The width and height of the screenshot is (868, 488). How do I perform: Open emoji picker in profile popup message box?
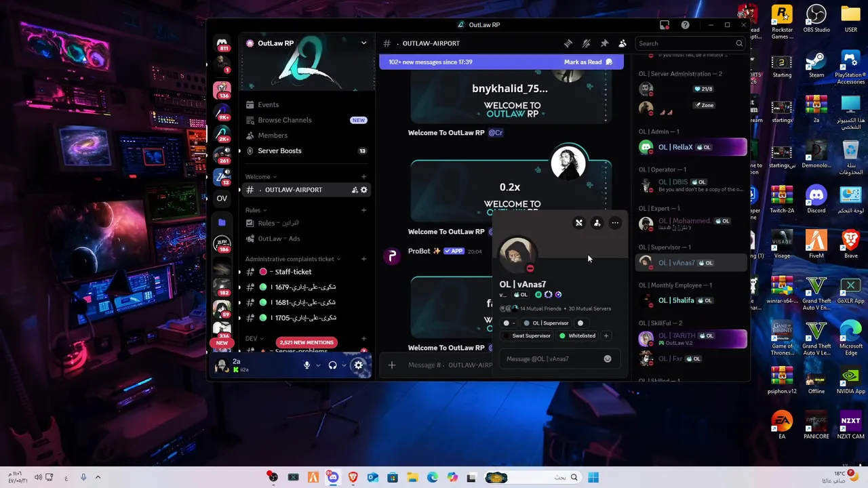[x=608, y=359]
